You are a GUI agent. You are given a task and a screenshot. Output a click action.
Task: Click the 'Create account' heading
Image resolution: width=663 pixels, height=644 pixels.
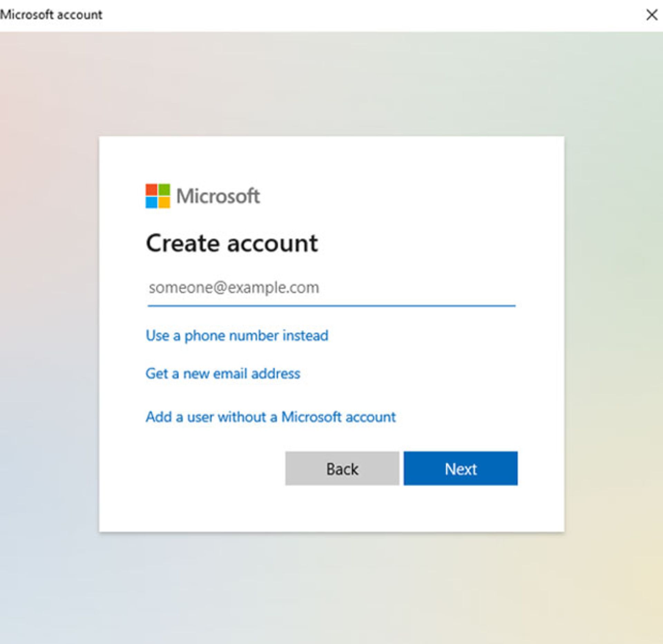point(232,244)
